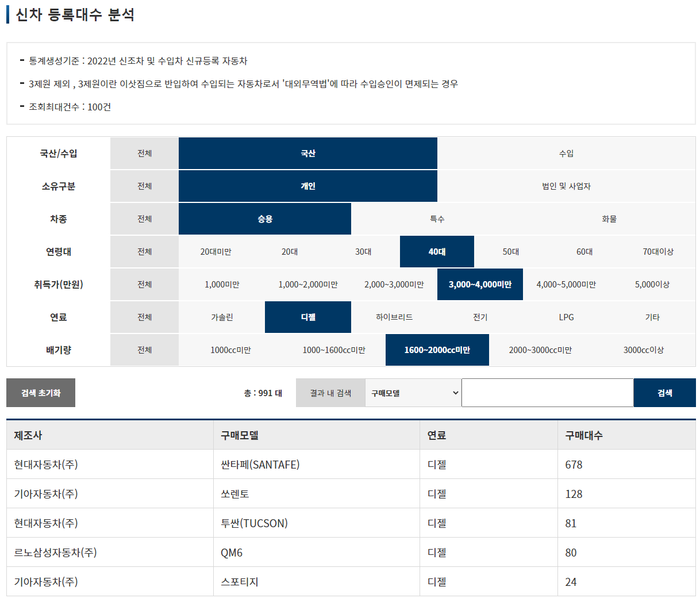Filter price by 3,000~4,000미만
The width and height of the screenshot is (700, 602).
tap(480, 285)
